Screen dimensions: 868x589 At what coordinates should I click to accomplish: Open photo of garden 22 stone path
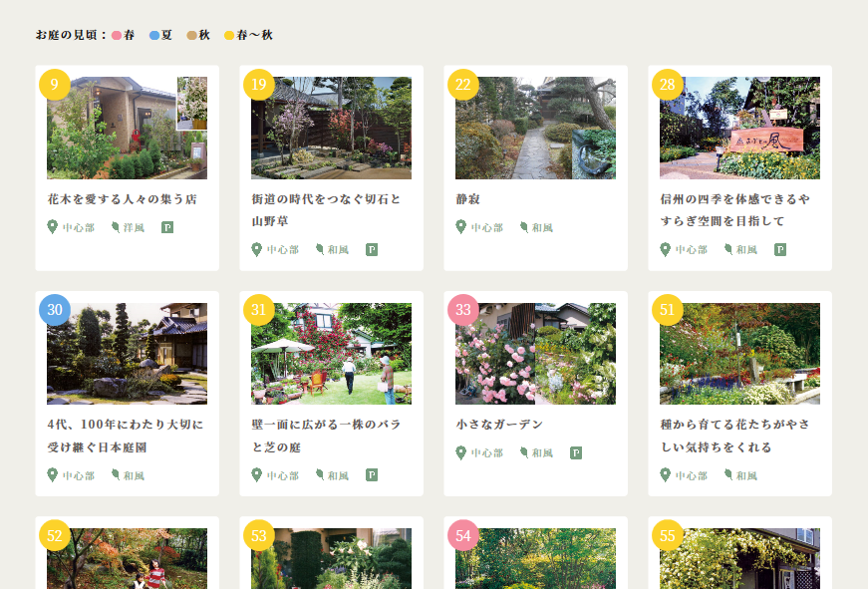pyautogui.click(x=535, y=128)
